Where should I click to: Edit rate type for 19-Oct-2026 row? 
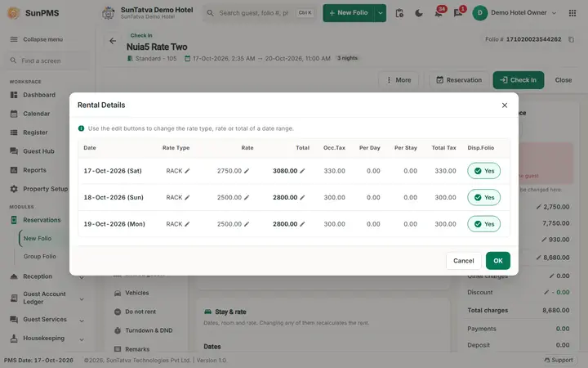tap(187, 224)
